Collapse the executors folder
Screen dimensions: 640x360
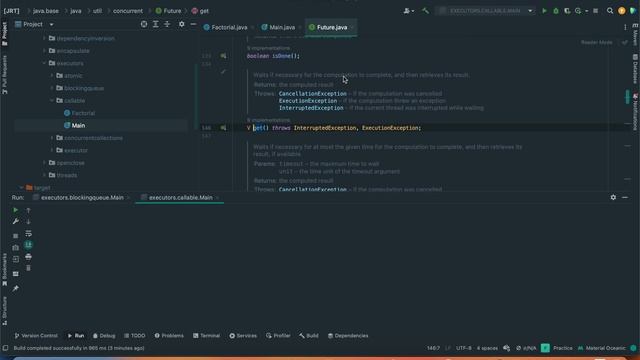[44, 63]
